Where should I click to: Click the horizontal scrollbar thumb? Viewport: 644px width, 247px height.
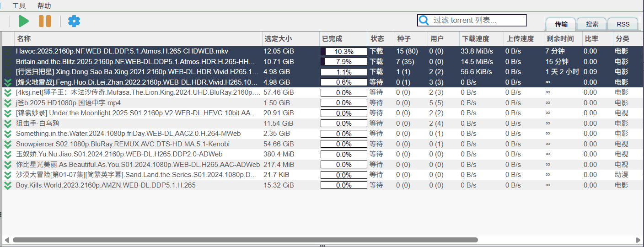click(245, 240)
